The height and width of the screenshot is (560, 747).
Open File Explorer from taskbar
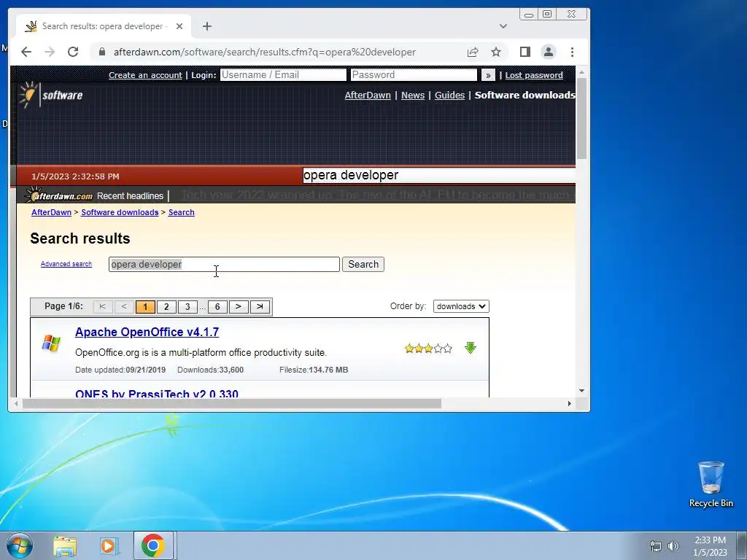click(65, 546)
